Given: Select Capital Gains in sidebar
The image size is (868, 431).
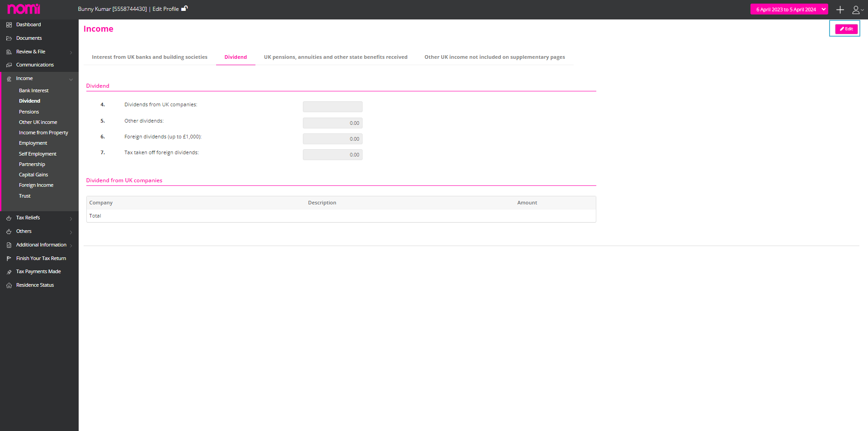Looking at the screenshot, I should [x=33, y=175].
